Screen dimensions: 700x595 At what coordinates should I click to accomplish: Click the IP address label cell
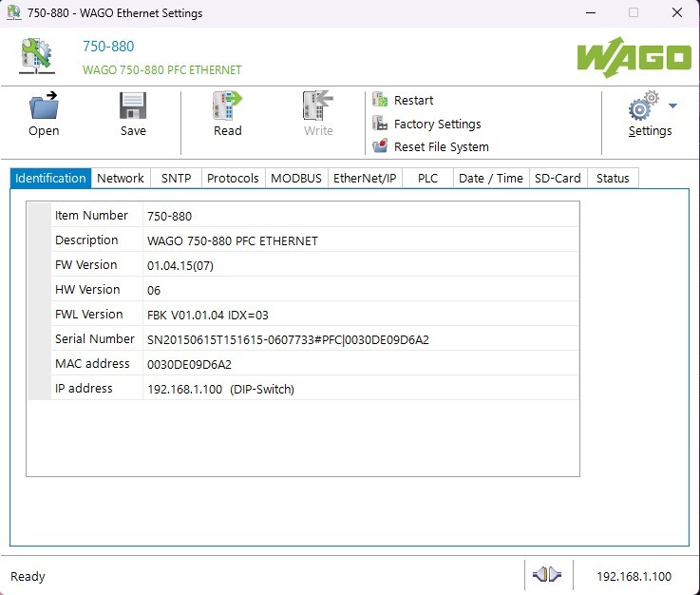(97, 388)
